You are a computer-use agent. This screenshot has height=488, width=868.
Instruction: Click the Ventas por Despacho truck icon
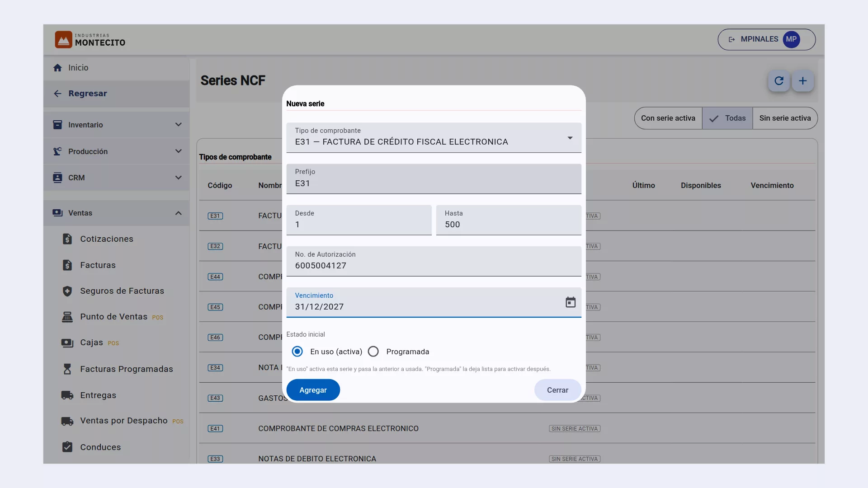pos(67,421)
